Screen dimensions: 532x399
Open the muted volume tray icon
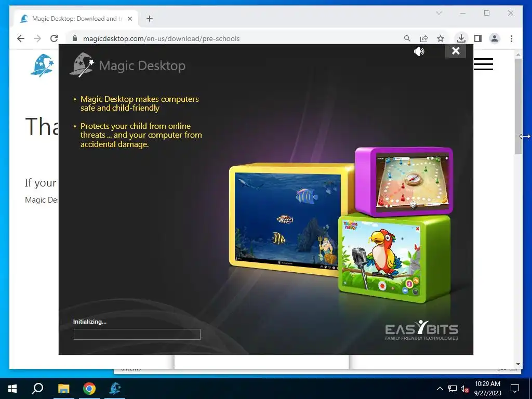click(465, 389)
